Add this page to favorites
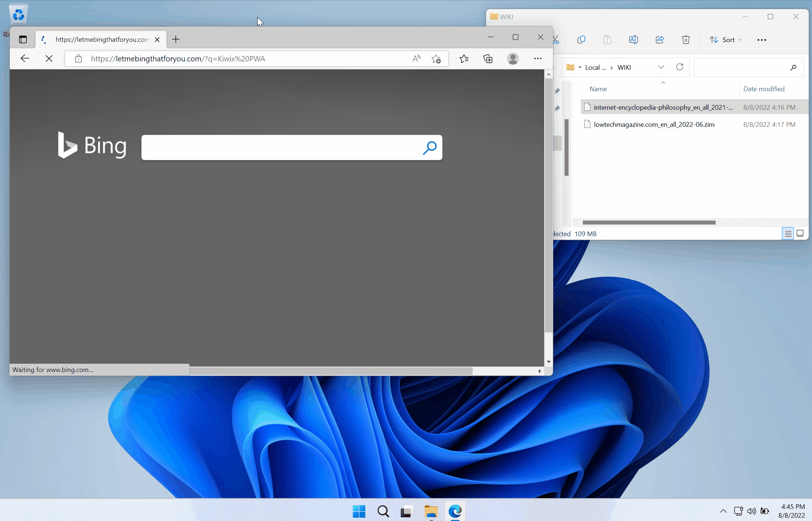The width and height of the screenshot is (812, 521). [436, 58]
